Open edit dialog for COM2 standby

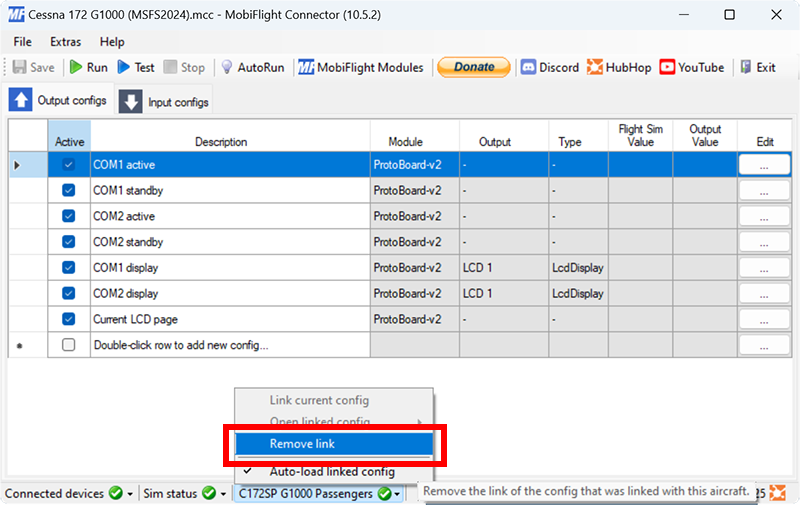(764, 242)
